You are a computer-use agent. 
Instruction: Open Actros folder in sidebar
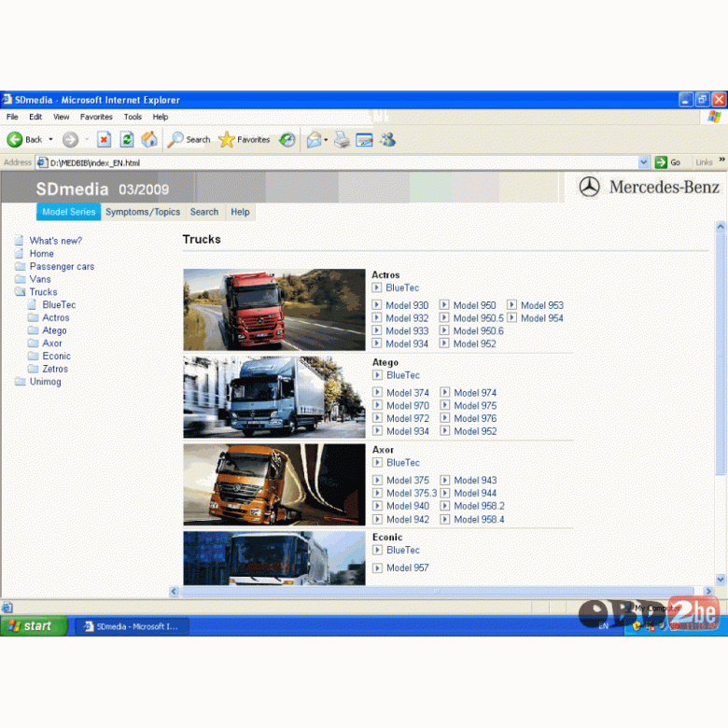click(x=56, y=318)
